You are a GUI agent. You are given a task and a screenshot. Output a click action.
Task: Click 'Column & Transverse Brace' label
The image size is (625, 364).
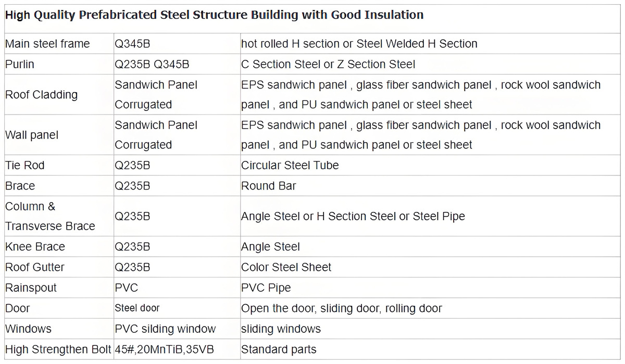pyautogui.click(x=59, y=216)
